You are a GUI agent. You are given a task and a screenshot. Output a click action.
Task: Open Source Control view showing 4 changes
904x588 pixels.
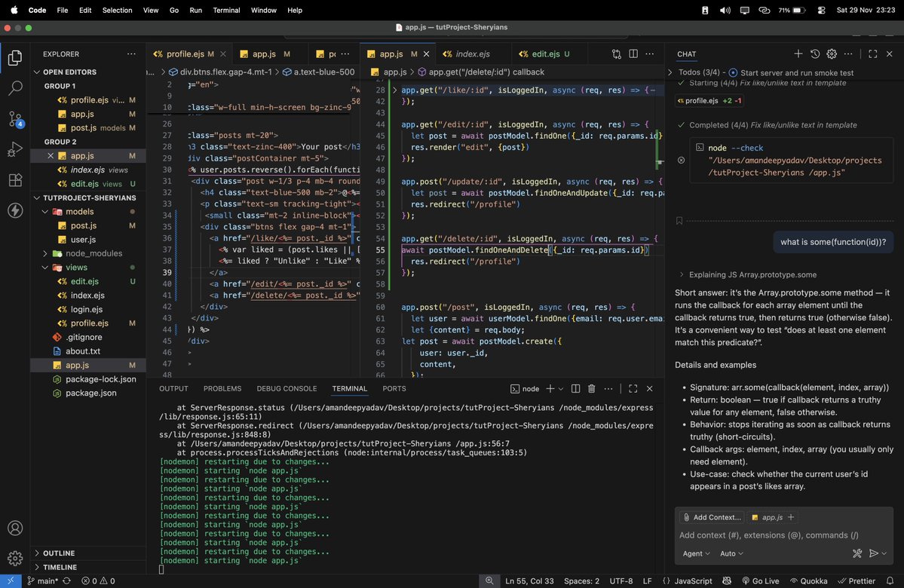tap(15, 119)
